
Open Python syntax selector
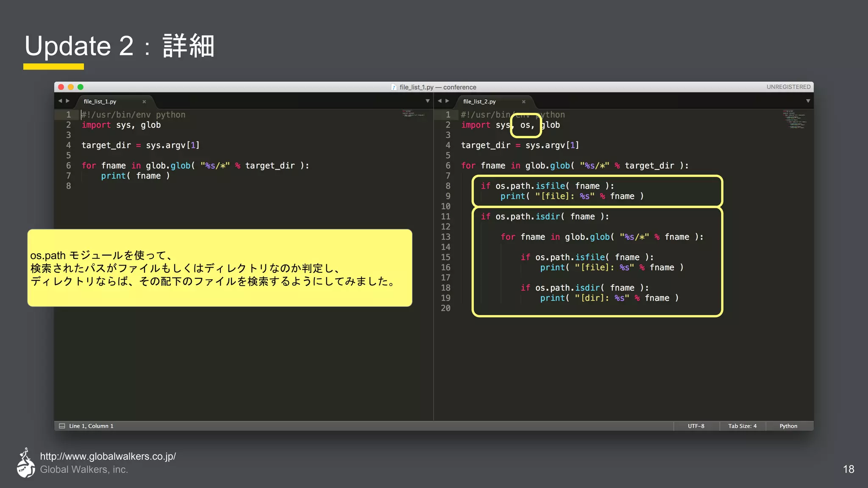(x=788, y=426)
